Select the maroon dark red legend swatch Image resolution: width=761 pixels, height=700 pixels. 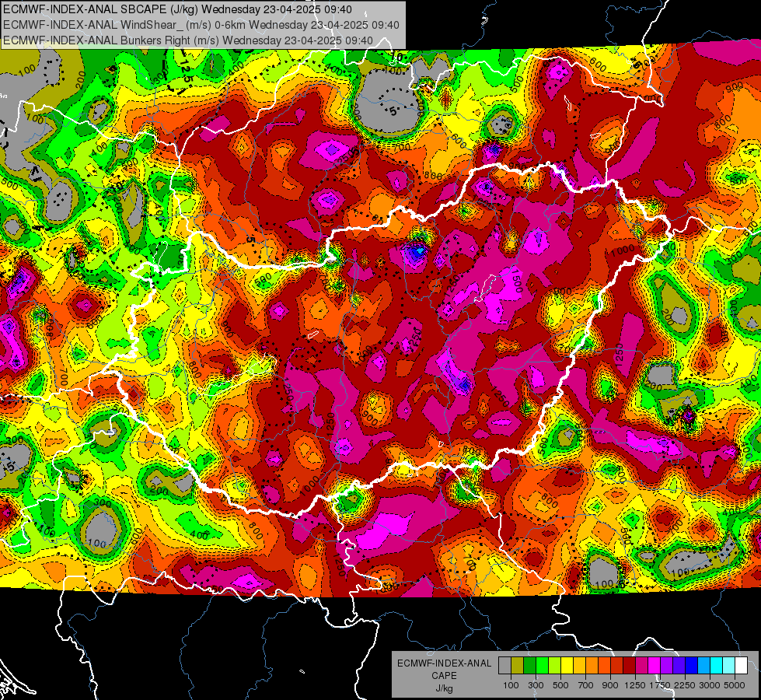(629, 665)
